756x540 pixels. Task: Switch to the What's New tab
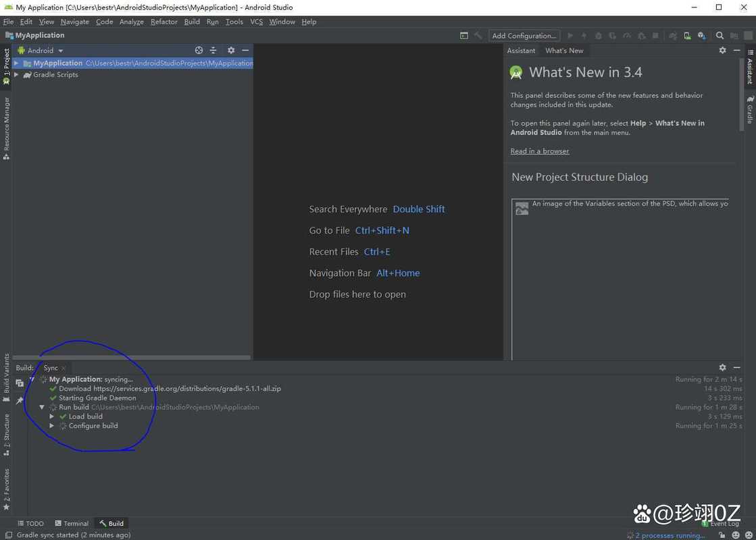point(563,50)
